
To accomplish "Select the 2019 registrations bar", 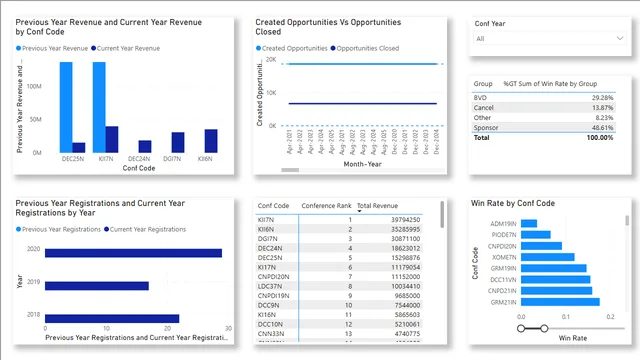I will [x=97, y=286].
